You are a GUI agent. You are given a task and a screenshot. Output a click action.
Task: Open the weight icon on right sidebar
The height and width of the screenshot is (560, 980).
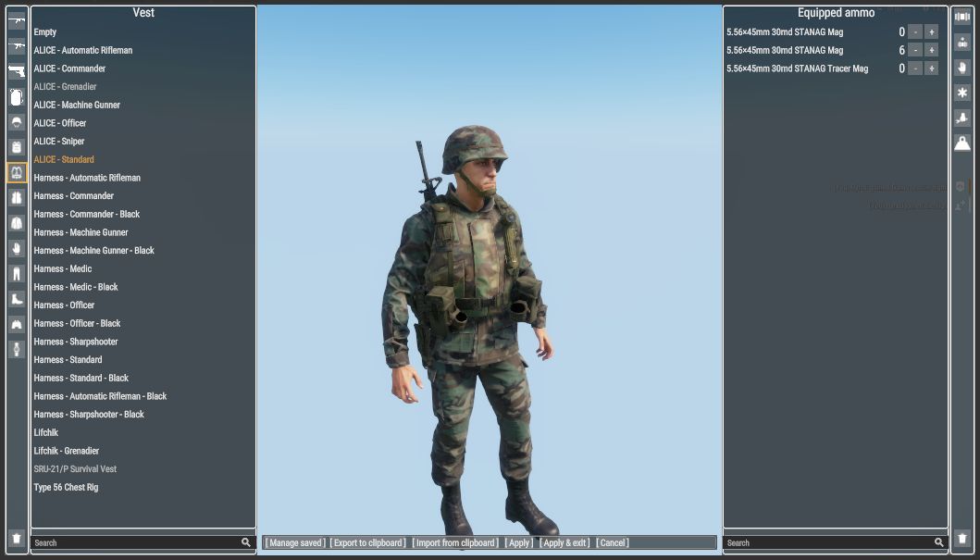tap(962, 143)
